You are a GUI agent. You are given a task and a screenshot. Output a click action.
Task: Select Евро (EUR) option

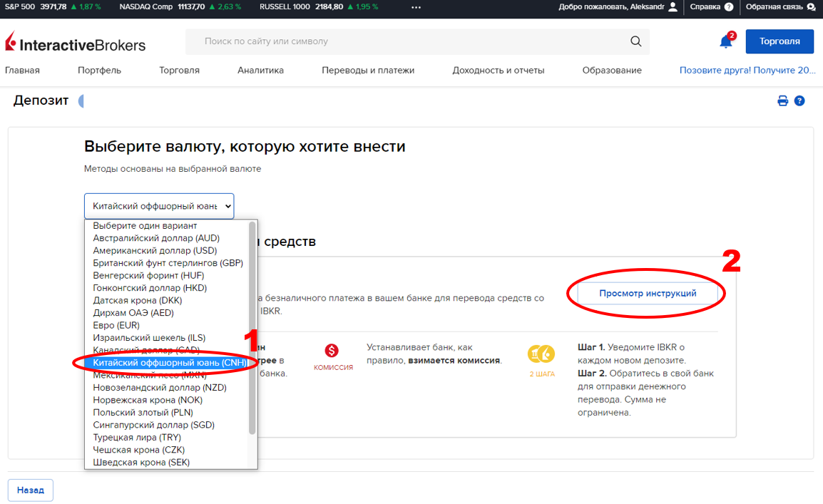116,326
